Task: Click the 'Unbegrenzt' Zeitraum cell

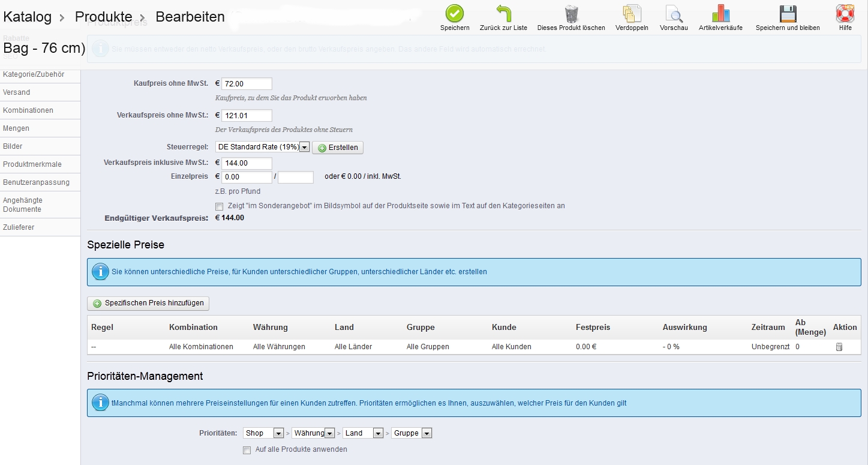Action: coord(770,347)
